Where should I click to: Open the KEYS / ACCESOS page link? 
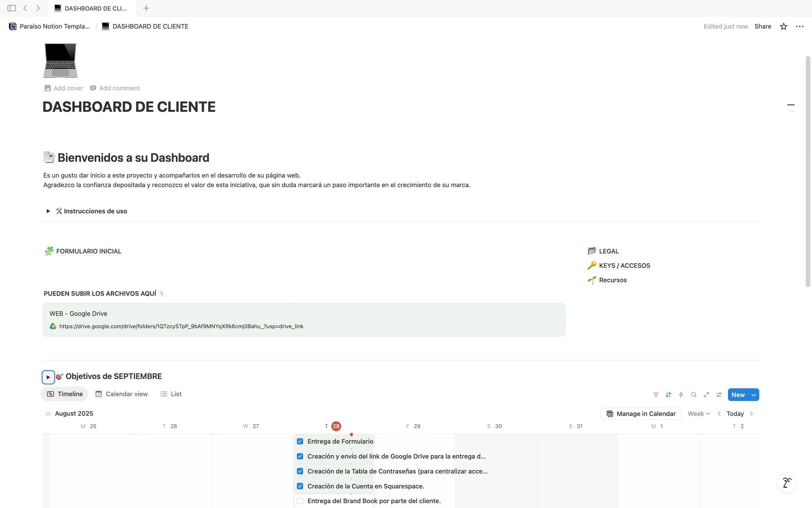[x=624, y=266]
